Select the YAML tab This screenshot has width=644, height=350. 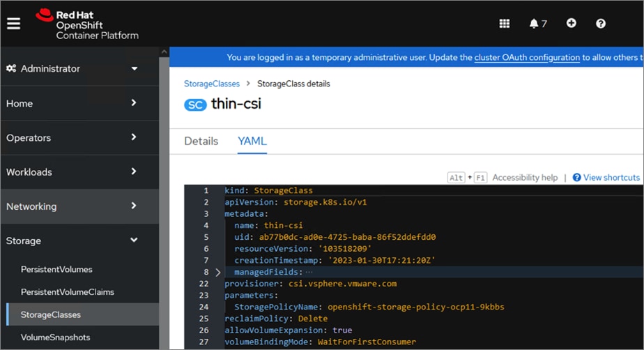[x=252, y=142]
